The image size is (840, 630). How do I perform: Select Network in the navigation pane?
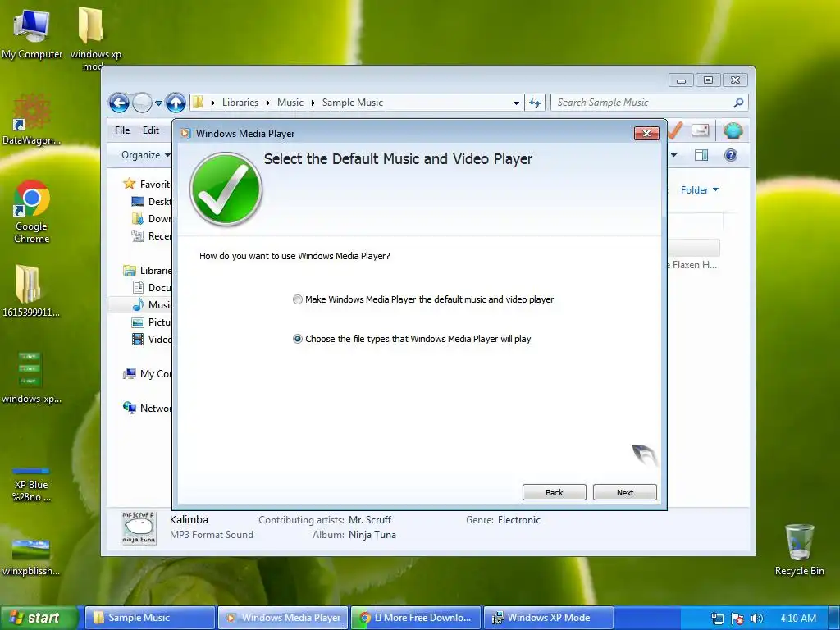click(148, 409)
